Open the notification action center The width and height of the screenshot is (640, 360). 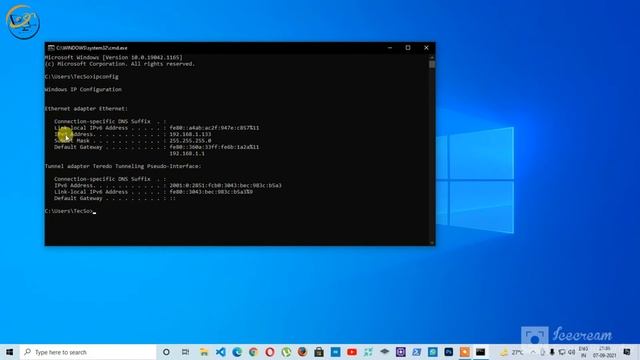[x=627, y=352]
